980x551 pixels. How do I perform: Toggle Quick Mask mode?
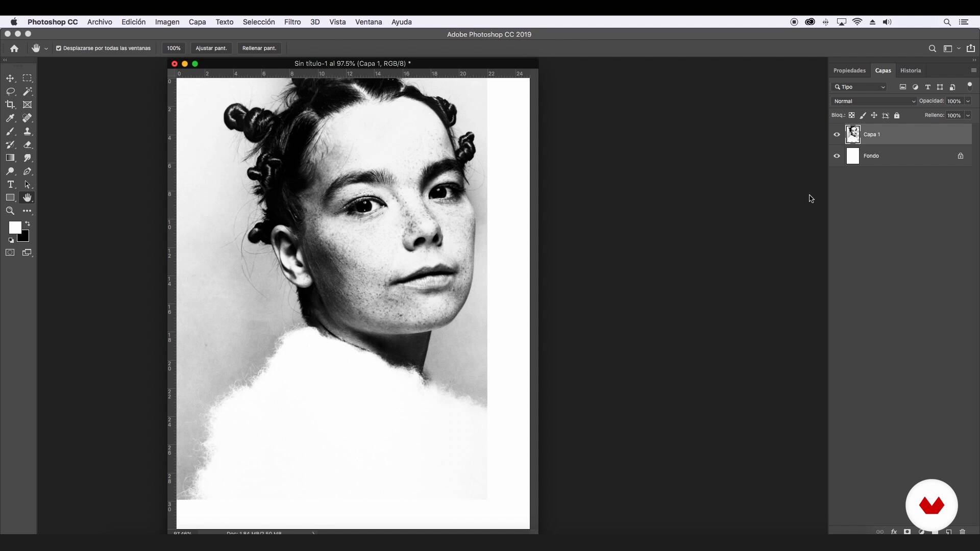[x=10, y=253]
